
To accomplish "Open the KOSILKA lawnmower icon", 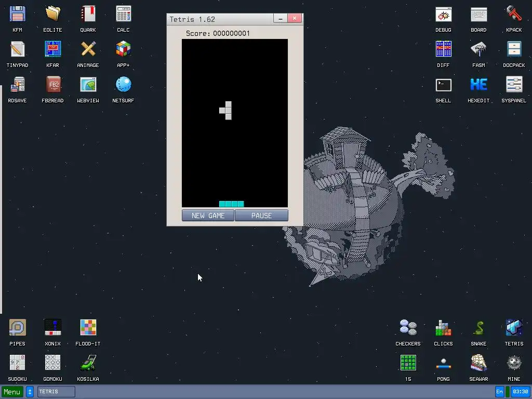I will pos(88,363).
